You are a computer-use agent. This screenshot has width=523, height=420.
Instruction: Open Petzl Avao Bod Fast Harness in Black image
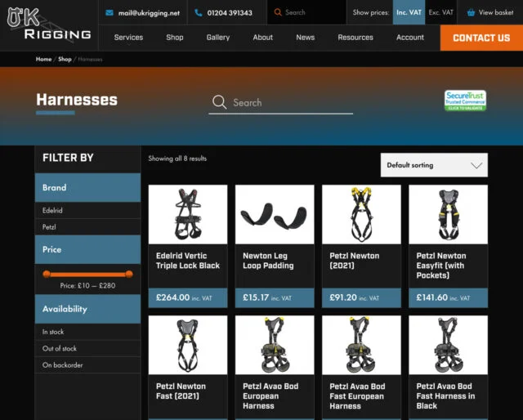pyautogui.click(x=449, y=345)
